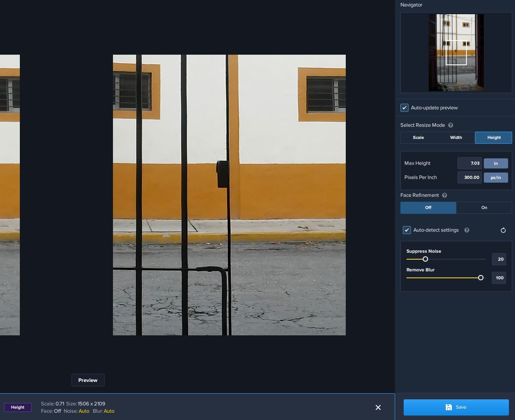Image resolution: width=515 pixels, height=420 pixels.
Task: Choose the Height resize mode tab
Action: click(x=494, y=138)
